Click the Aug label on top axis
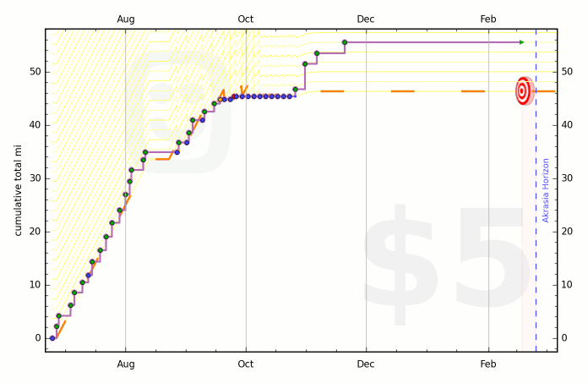The image size is (588, 383). coord(125,19)
